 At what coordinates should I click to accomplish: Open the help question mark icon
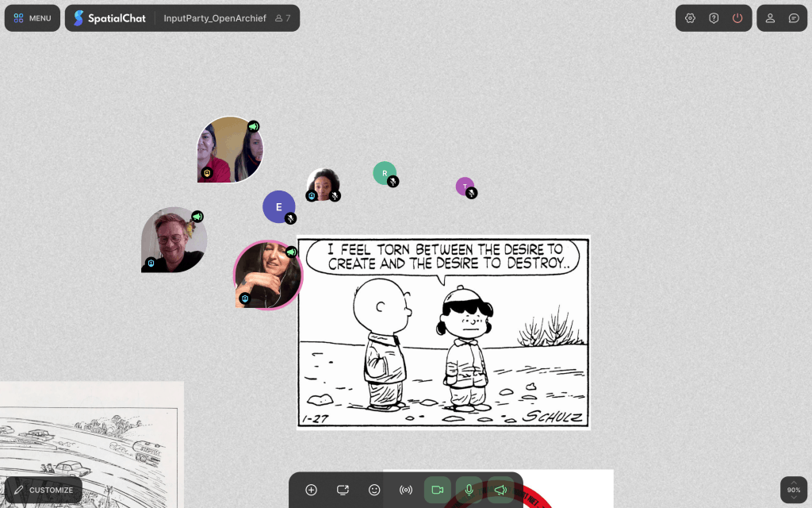point(714,18)
